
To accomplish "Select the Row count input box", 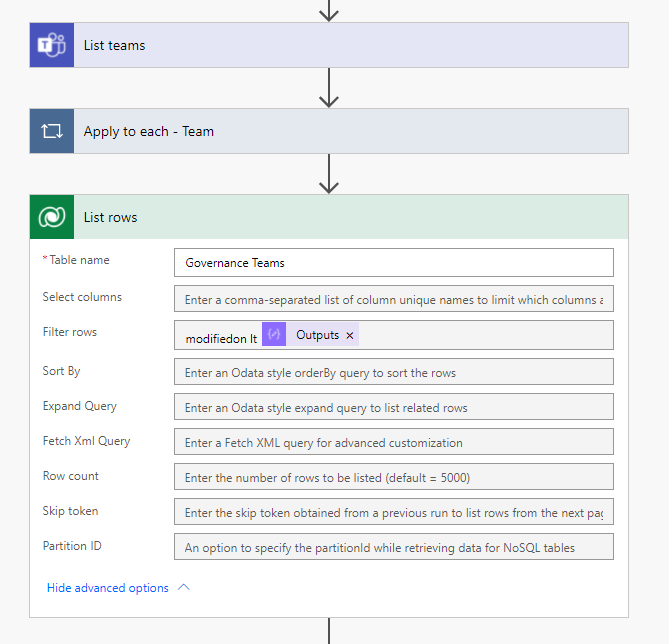I will tap(393, 477).
